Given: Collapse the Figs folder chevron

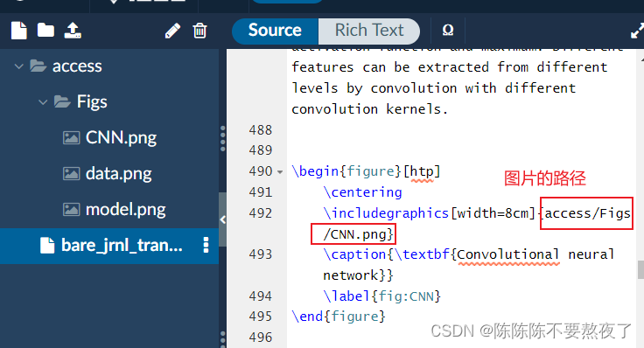Looking at the screenshot, I should point(43,101).
